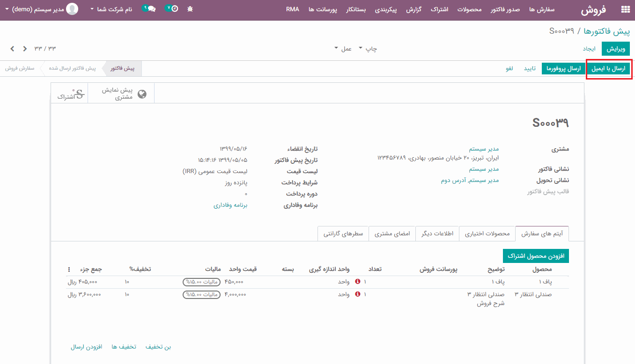Sort by محصول column header
This screenshot has width=635, height=364.
coord(542,269)
